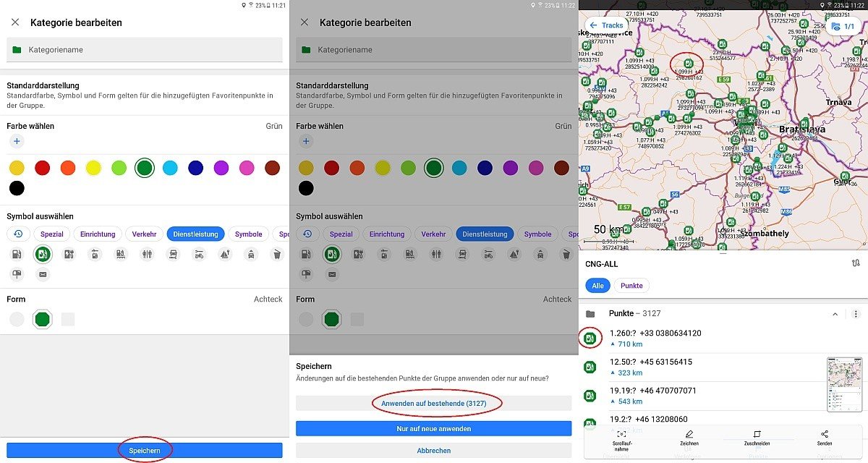The height and width of the screenshot is (463, 868).
Task: Choose the bicycle service symbol in left screen
Action: coord(199,254)
